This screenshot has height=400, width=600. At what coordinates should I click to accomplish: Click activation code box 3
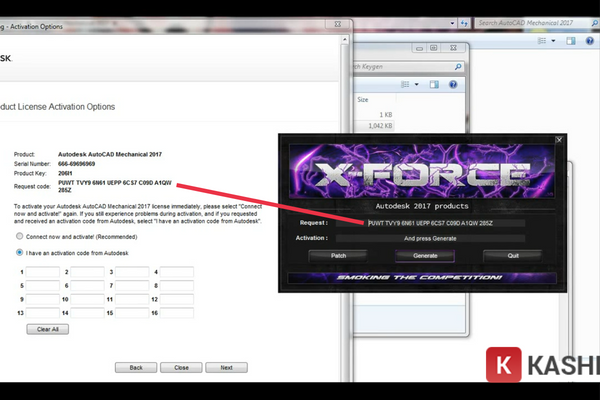tap(132, 272)
